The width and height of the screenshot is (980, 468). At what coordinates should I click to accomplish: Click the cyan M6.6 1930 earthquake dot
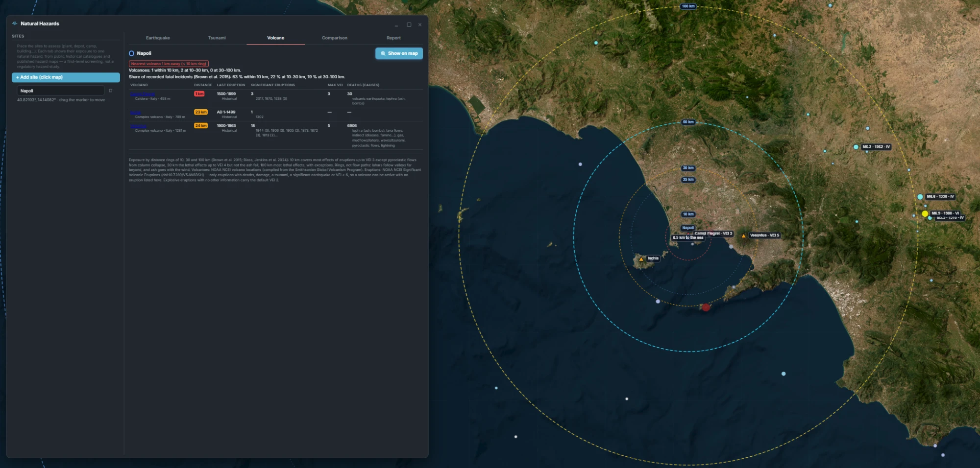(x=920, y=197)
